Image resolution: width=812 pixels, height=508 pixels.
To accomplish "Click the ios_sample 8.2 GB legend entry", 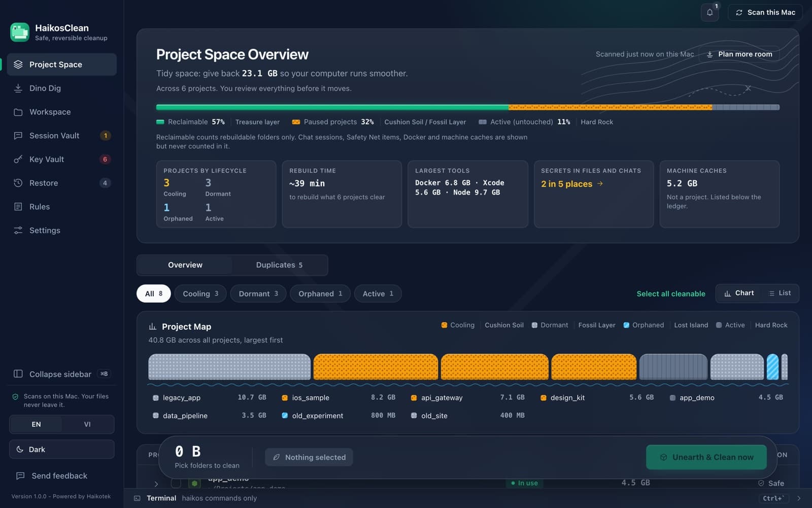I will (x=338, y=398).
